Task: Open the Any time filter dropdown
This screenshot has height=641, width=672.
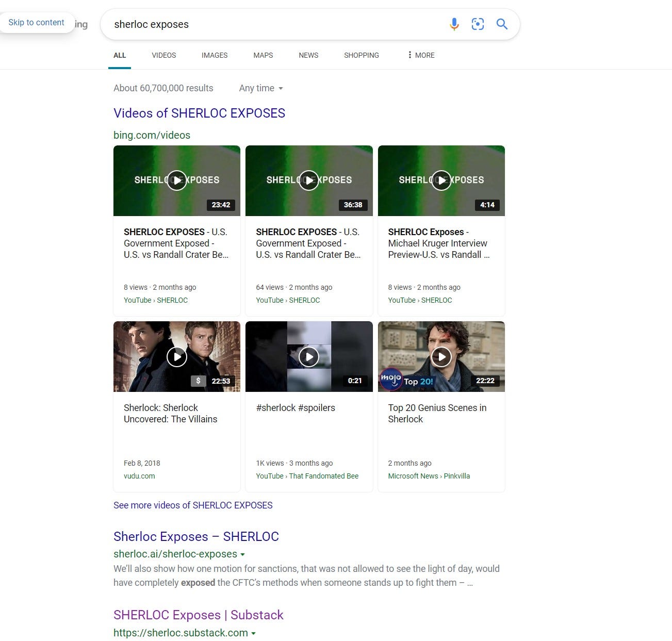Action: tap(261, 88)
